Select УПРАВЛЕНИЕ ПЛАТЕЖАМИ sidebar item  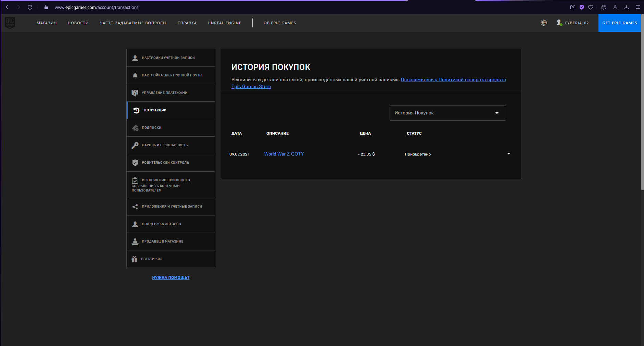pos(171,93)
